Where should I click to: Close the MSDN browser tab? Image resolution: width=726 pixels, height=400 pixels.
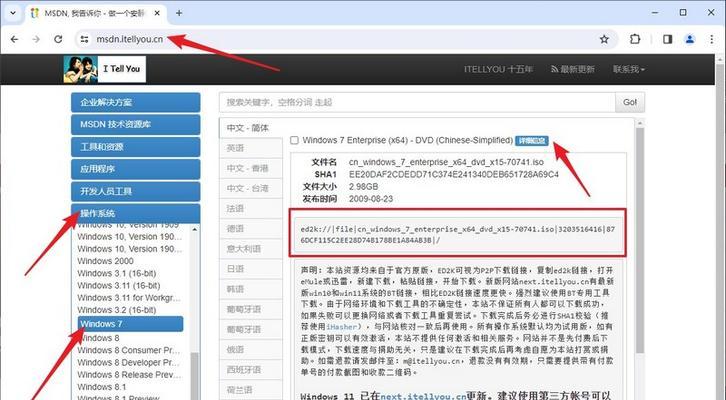[x=157, y=13]
